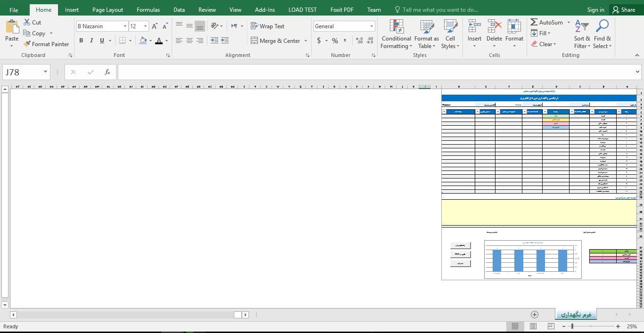Viewport: 644px width, 333px height.
Task: Apply the Accounting dollar format
Action: tap(319, 41)
